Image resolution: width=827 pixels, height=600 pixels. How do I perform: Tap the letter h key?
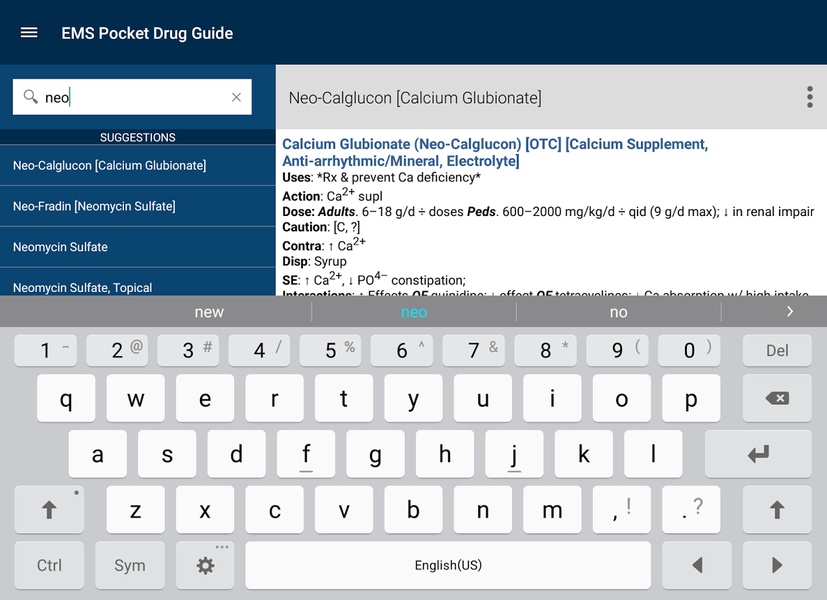click(x=445, y=454)
